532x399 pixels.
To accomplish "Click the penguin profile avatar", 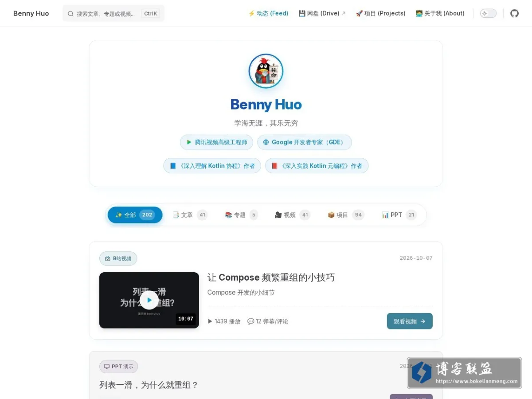I will tap(266, 71).
